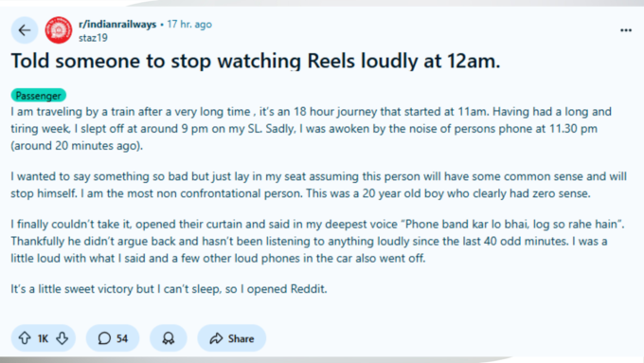This screenshot has width=644, height=363.
Task: Click the Share button label
Action: pyautogui.click(x=241, y=338)
